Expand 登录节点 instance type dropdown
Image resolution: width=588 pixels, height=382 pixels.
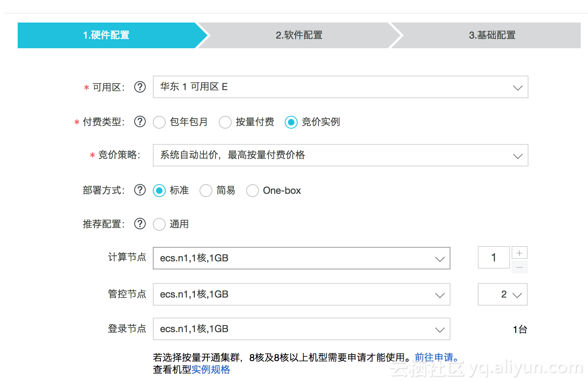(x=301, y=329)
